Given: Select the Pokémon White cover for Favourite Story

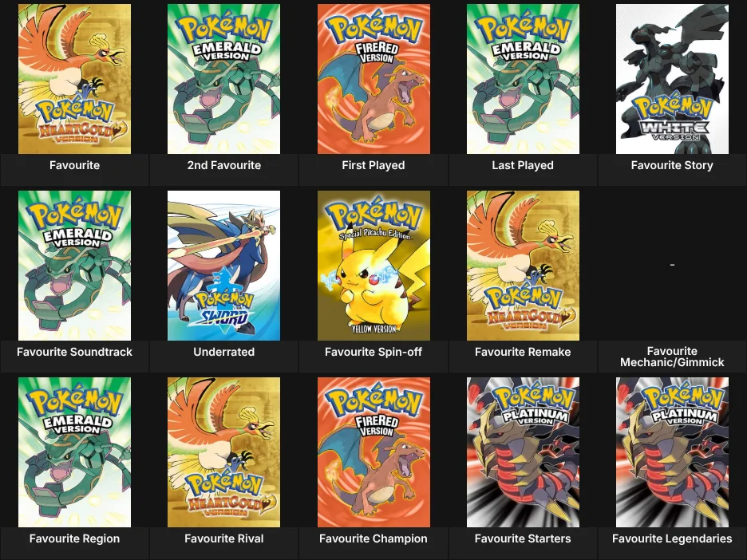Looking at the screenshot, I should 672,79.
